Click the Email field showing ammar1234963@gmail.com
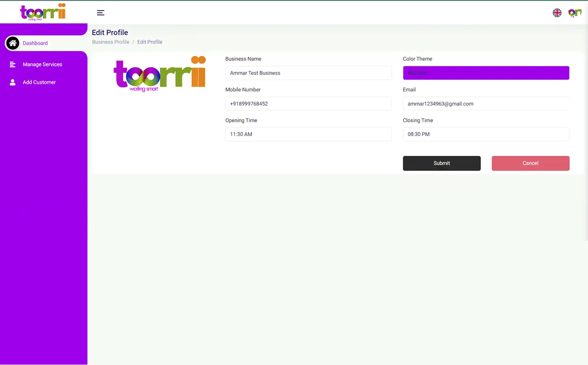 tap(486, 104)
